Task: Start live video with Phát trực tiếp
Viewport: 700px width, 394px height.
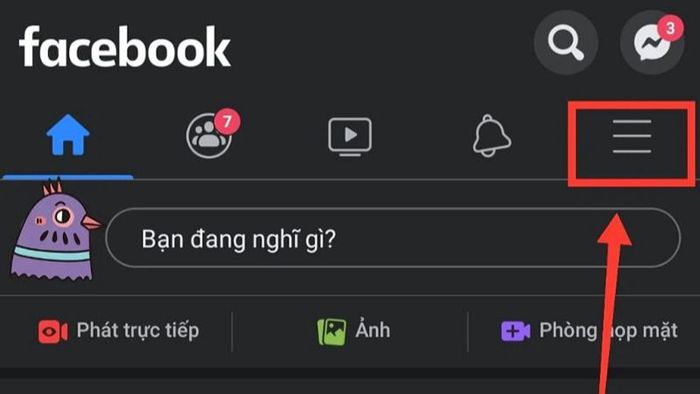Action: (118, 331)
